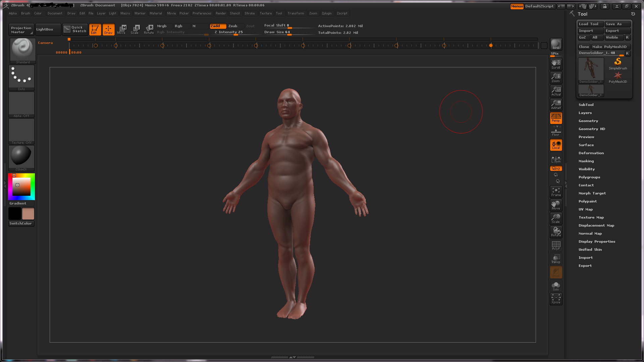Toggle Persp perspective mode
Viewport: 644px width, 362px height.
[556, 118]
